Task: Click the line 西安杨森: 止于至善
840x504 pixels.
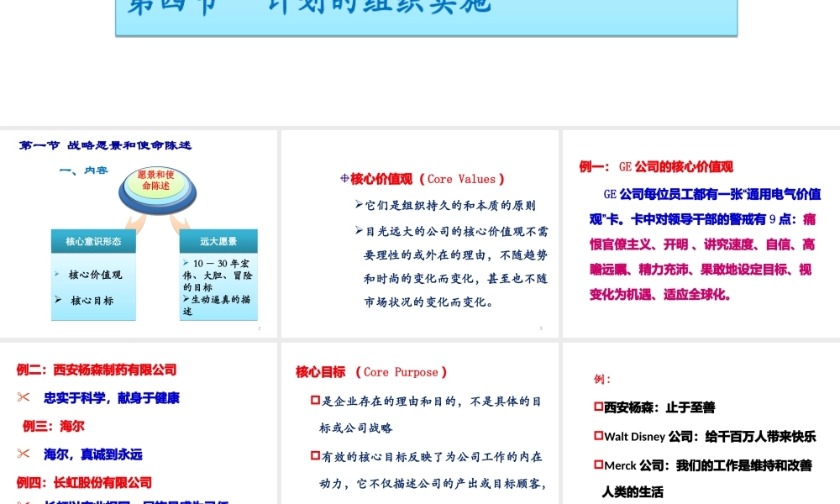Action: pos(659,407)
